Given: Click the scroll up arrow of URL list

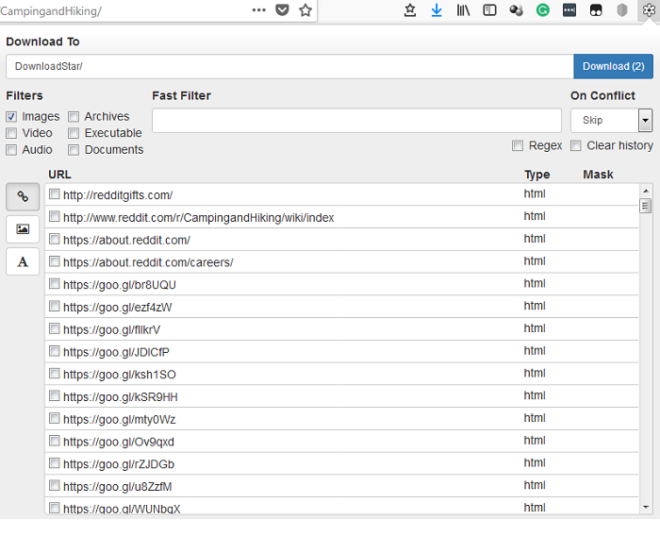Looking at the screenshot, I should [646, 191].
